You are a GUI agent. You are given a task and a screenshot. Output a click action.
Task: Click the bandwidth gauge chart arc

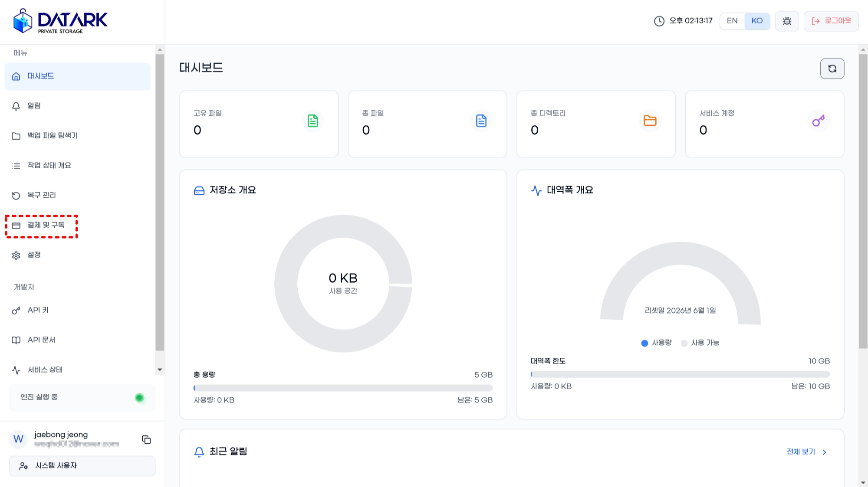coord(680,254)
